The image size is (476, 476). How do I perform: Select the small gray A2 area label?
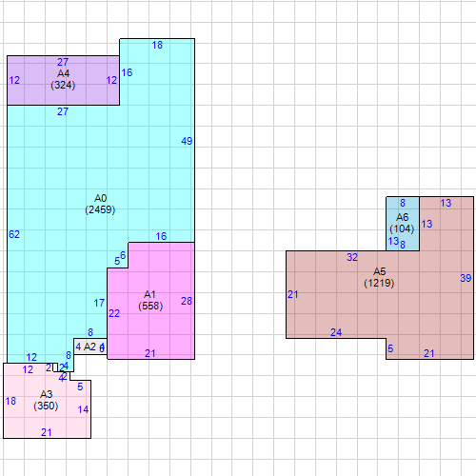click(89, 347)
